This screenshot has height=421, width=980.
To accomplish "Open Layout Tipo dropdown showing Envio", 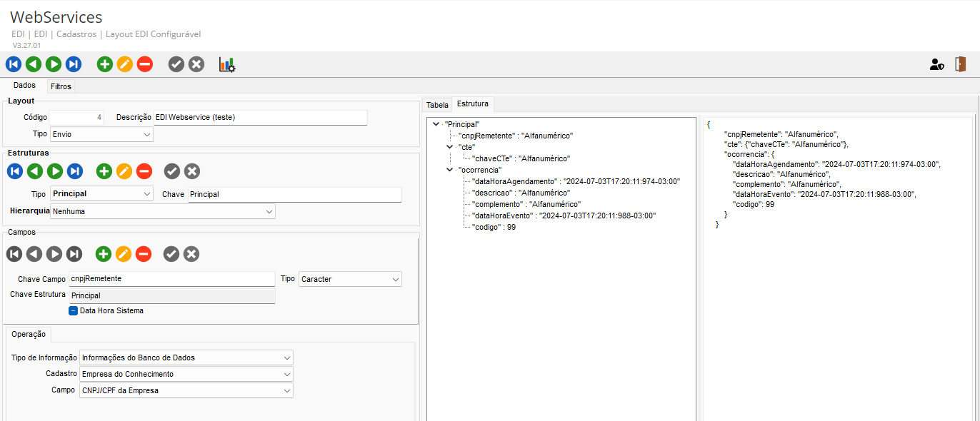I will point(101,134).
